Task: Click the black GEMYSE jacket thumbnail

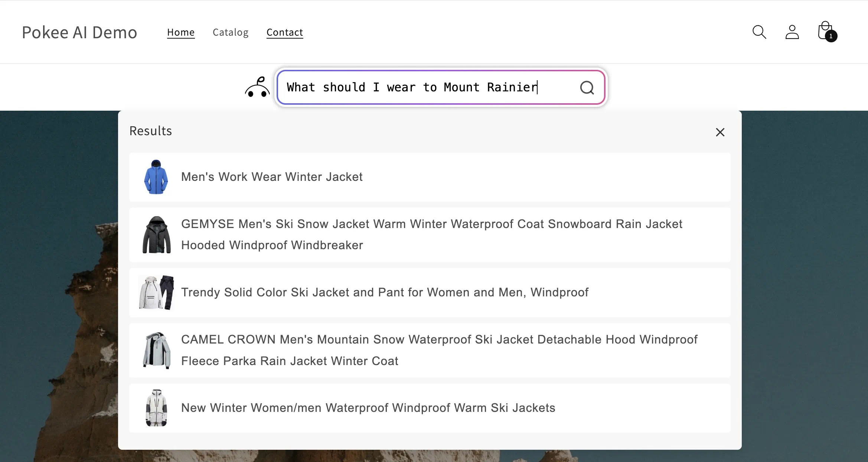Action: (157, 235)
